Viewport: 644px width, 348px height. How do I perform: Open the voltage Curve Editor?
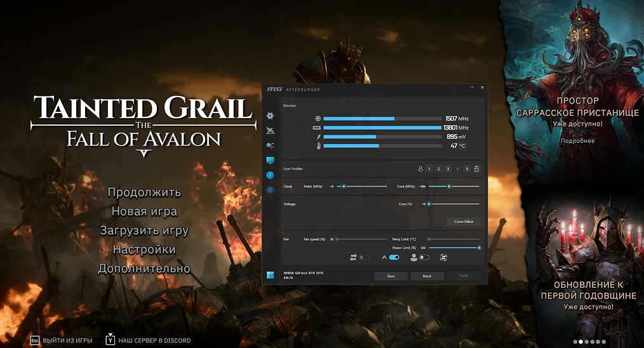click(x=464, y=222)
